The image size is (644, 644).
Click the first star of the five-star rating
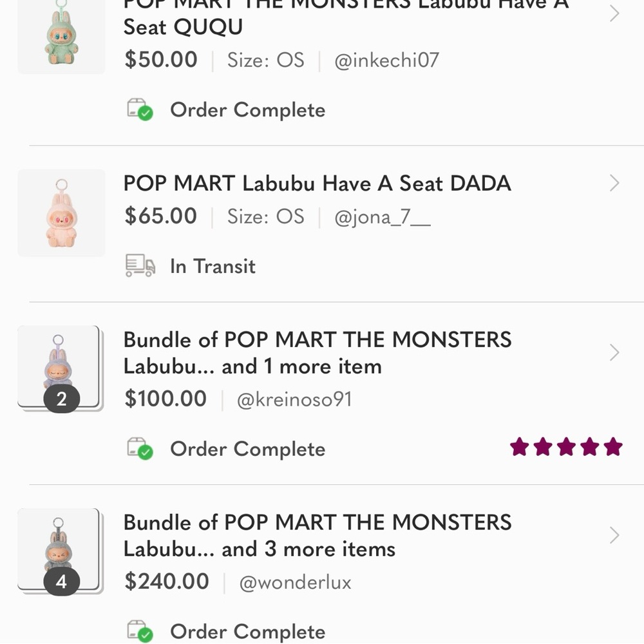coord(519,446)
